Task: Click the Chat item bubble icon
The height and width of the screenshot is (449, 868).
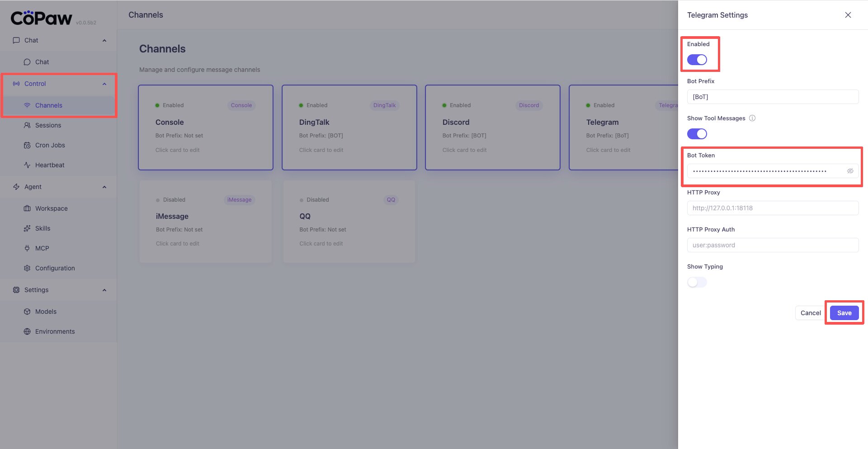Action: click(27, 62)
